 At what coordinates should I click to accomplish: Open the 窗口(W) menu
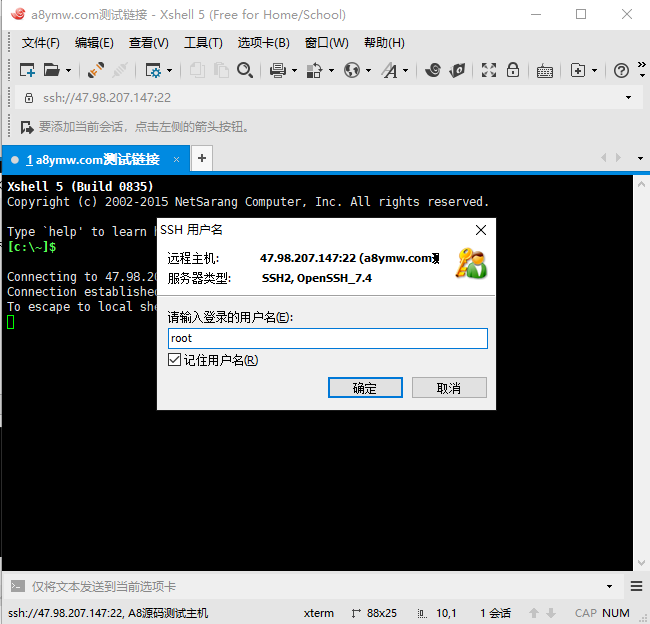[326, 43]
